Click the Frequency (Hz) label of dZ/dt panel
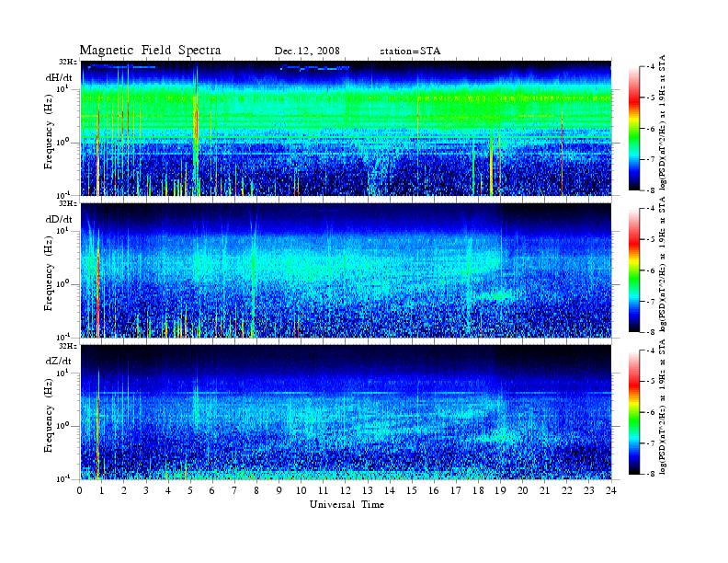This screenshot has height=563, width=728. pyautogui.click(x=50, y=416)
